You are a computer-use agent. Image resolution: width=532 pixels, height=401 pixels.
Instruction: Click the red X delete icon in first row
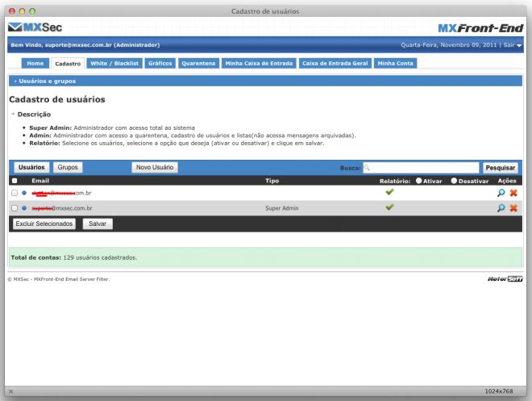pos(513,194)
